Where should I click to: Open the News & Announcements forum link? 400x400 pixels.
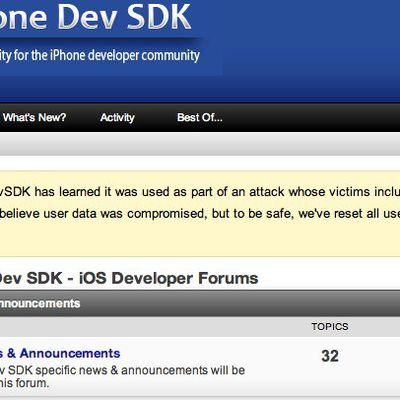(60, 353)
